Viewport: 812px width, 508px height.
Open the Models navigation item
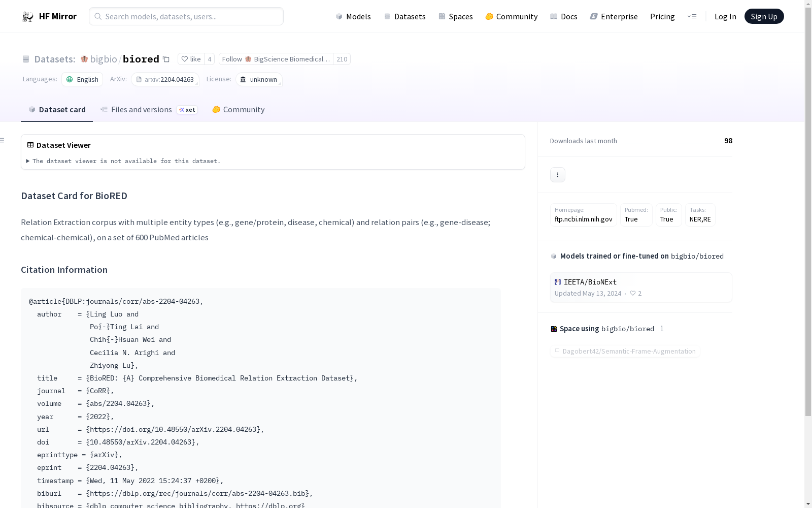[353, 16]
